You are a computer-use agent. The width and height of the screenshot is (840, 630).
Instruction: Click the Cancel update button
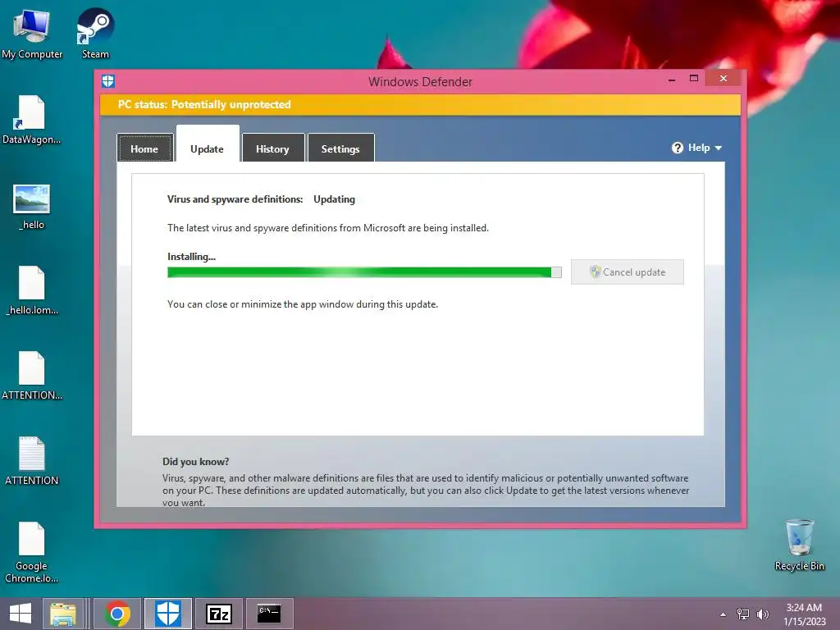coord(628,272)
